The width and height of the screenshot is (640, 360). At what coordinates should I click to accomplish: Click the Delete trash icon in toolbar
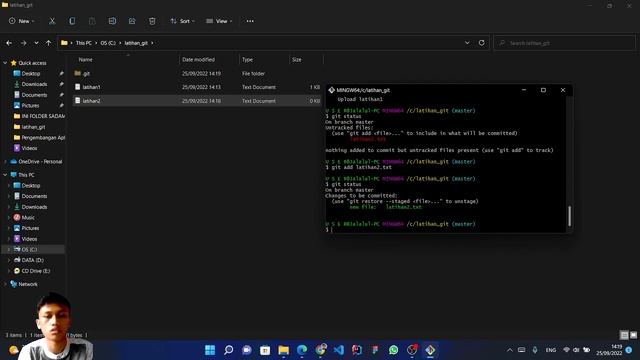tap(152, 21)
